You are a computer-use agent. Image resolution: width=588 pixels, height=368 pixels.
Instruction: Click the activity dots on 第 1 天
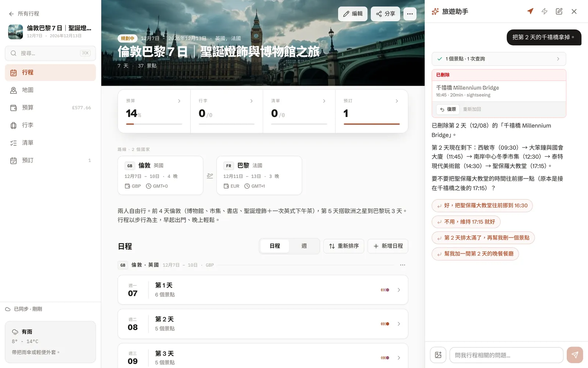tap(385, 290)
